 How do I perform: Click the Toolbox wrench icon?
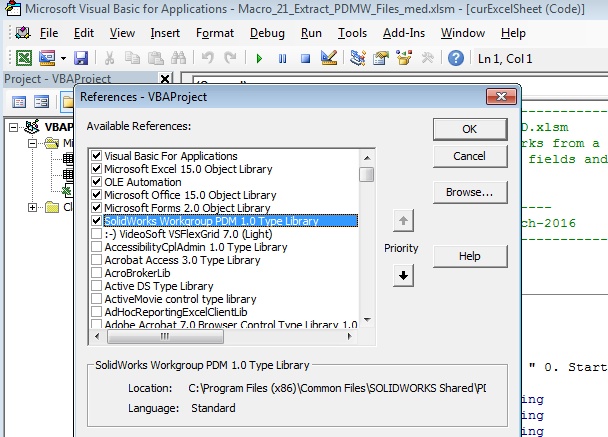point(427,59)
